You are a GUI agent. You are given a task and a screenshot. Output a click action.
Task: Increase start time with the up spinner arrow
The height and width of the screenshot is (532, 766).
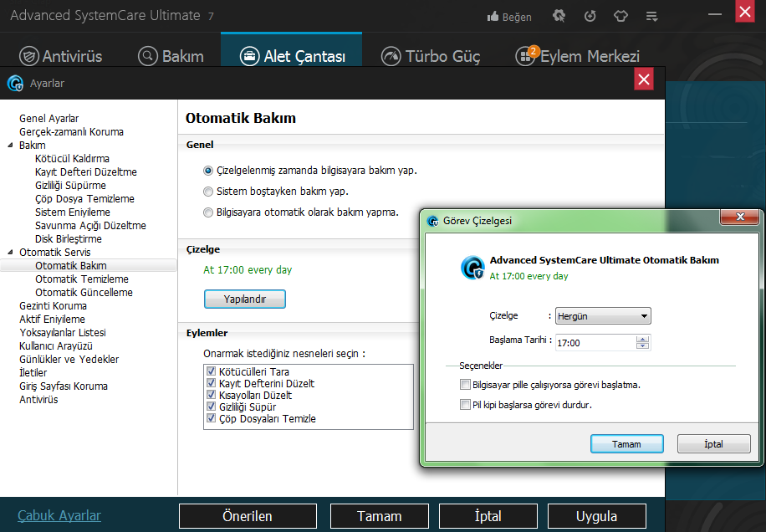(642, 339)
